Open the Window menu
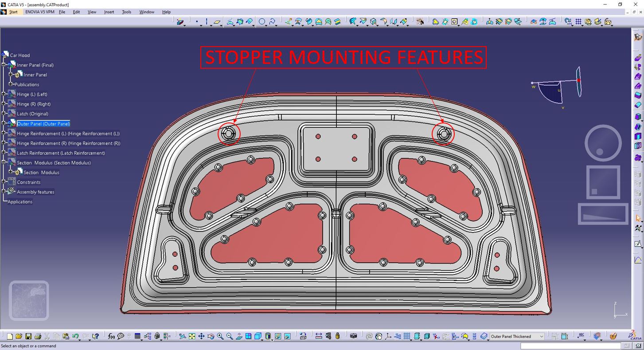 [147, 12]
